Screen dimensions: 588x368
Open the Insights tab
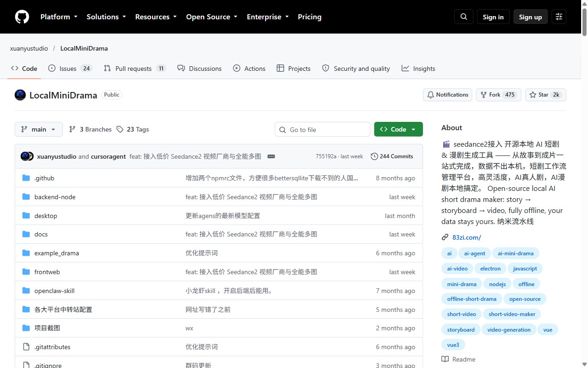[418, 69]
